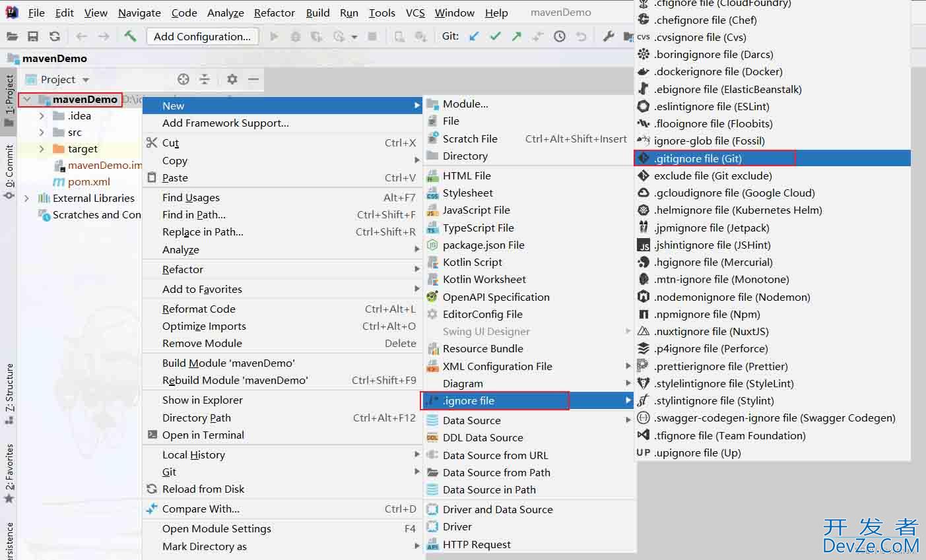Viewport: 926px width, 560px height.
Task: Click the Save All toolbar icon
Action: pos(33,36)
